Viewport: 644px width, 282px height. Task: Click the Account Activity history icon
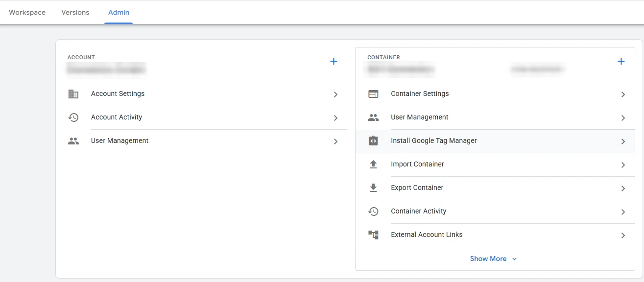[x=73, y=117]
